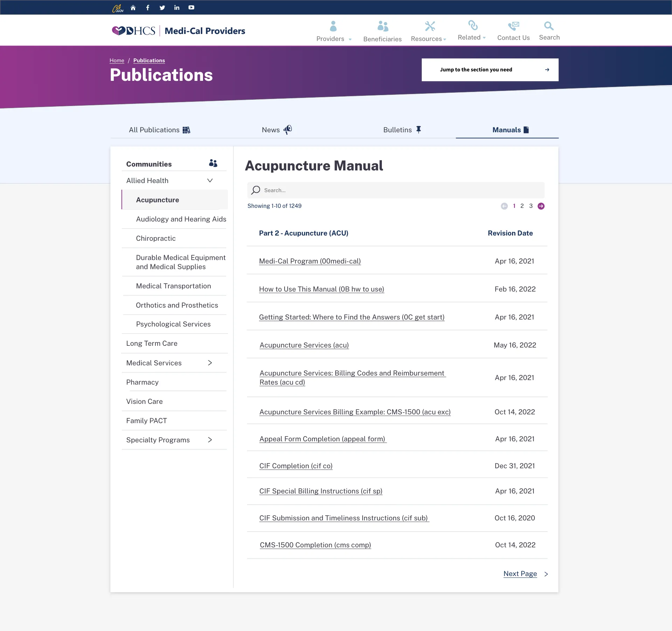The height and width of the screenshot is (631, 672).
Task: Select the LinkedIn icon
Action: tap(176, 7)
